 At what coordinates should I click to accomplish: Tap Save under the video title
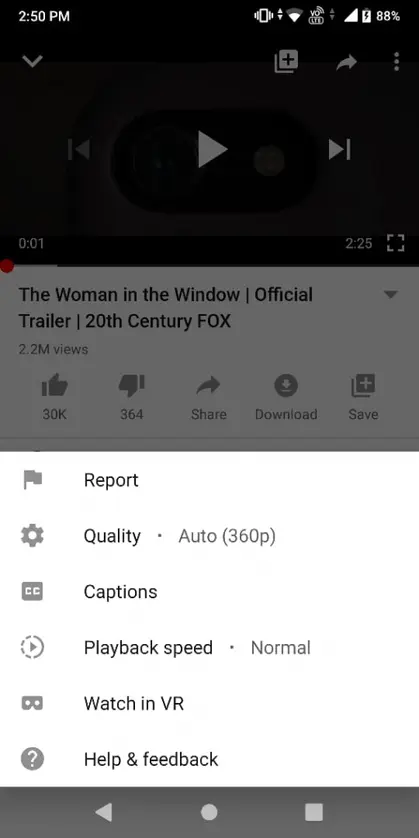(x=363, y=397)
